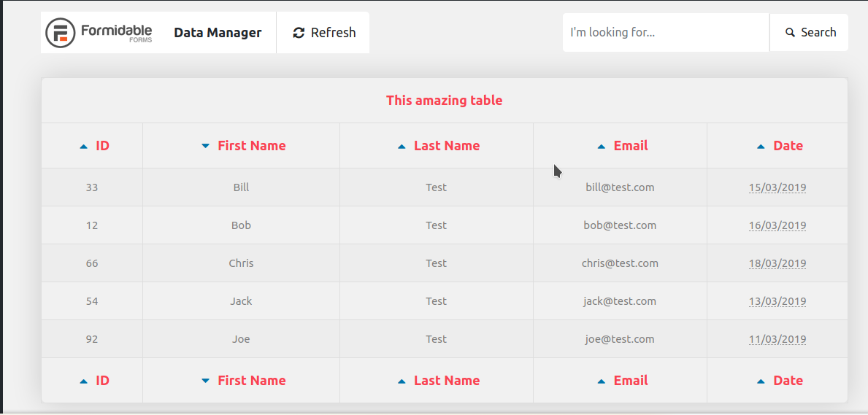Click the magnifying glass search icon
The image size is (868, 415).
click(x=791, y=33)
